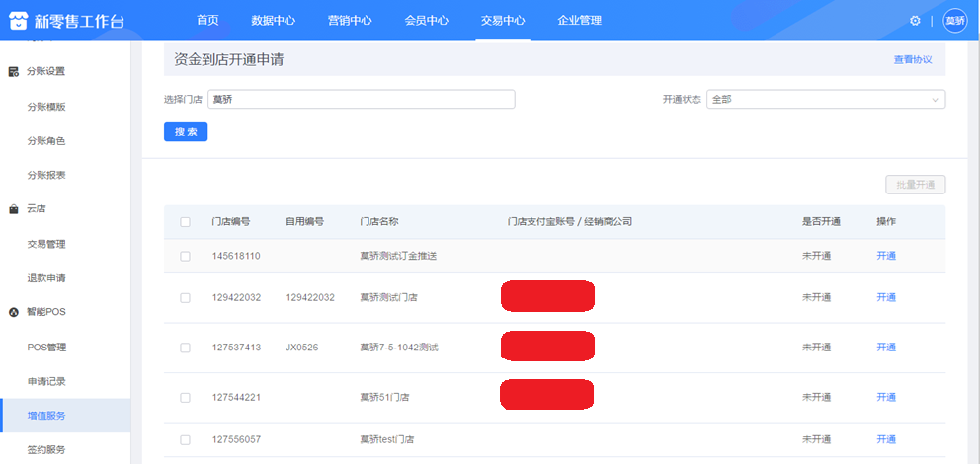Click store number 127544221
This screenshot has height=464, width=980.
pos(236,398)
